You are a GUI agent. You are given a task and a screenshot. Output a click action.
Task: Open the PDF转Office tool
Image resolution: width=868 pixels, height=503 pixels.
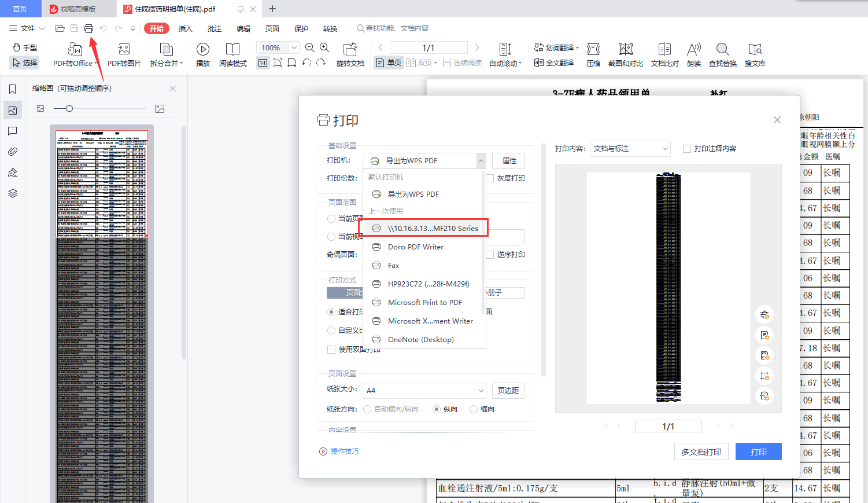coord(72,54)
